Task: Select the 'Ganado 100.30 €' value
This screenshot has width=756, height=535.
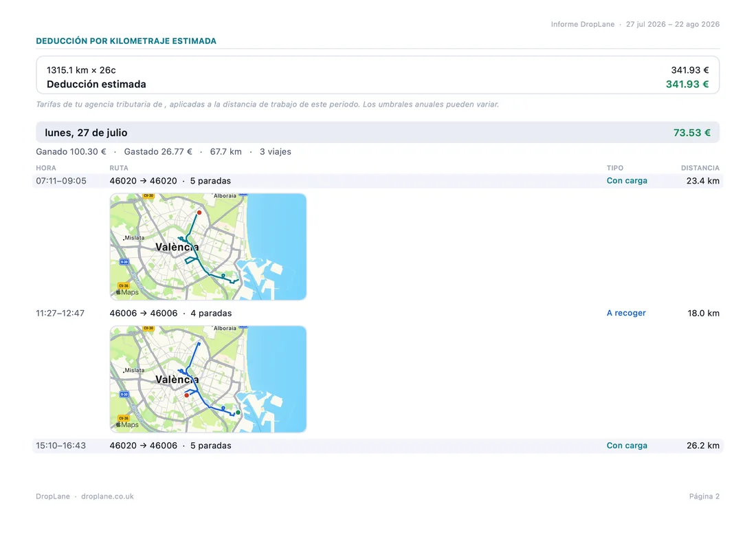Action: [x=71, y=151]
